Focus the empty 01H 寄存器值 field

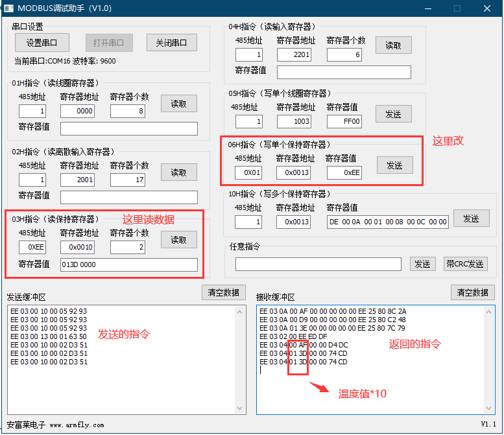click(x=129, y=128)
